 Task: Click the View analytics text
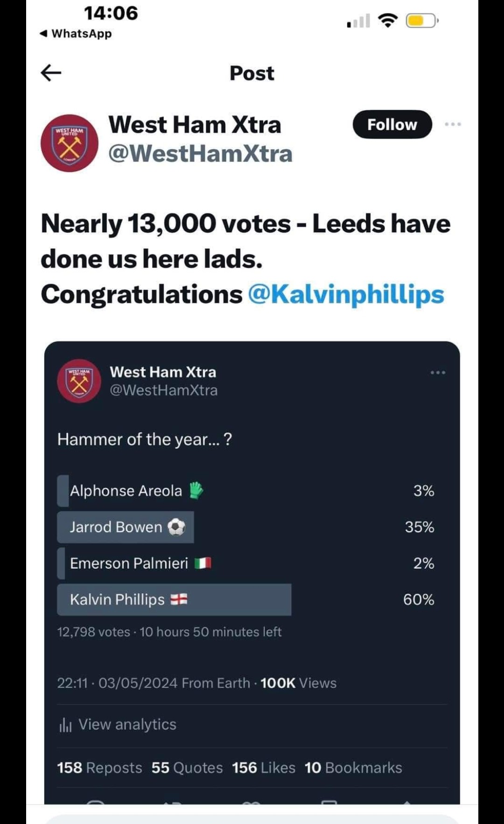tap(127, 724)
